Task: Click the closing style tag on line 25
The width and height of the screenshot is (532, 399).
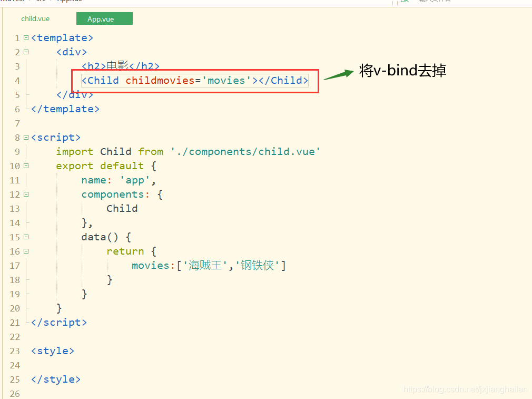Action: (x=56, y=379)
